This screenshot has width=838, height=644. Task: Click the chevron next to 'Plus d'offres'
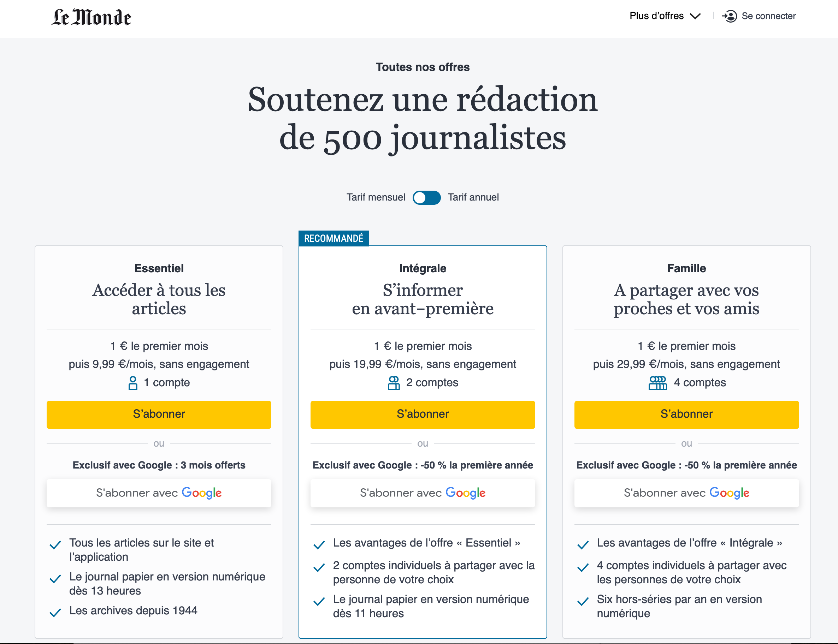coord(695,16)
